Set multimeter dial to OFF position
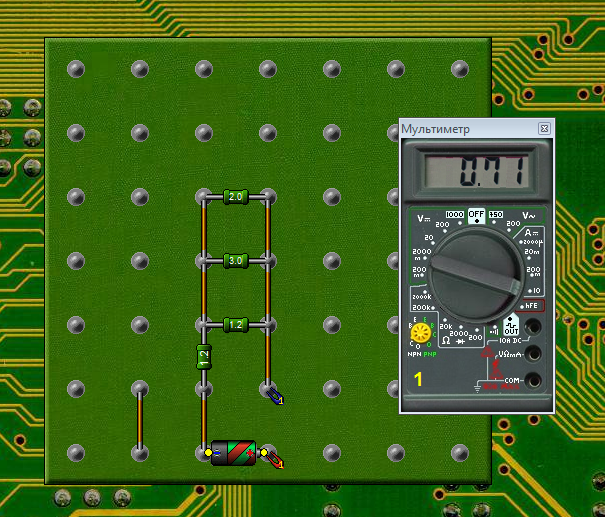Image resolution: width=605 pixels, height=517 pixels. click(476, 215)
